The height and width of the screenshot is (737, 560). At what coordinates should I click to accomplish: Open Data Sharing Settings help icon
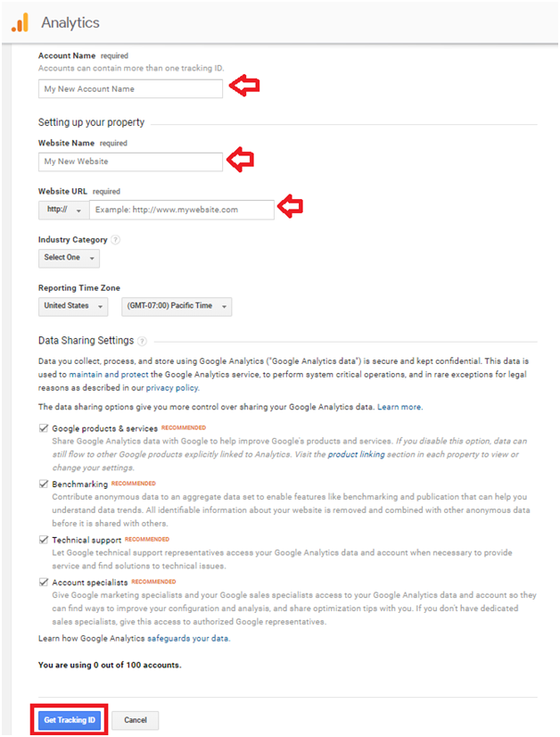point(142,341)
